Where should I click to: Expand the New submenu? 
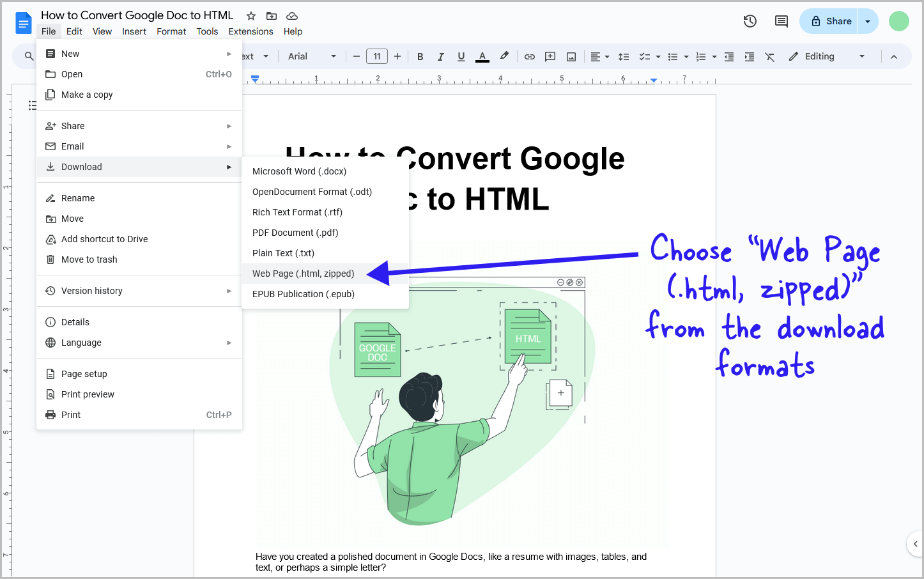coord(139,54)
